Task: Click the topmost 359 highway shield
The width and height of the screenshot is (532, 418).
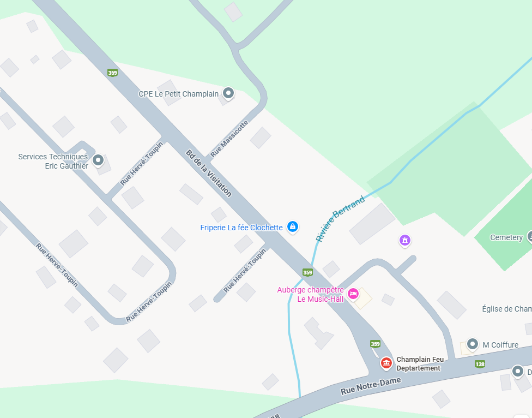Action: (x=113, y=73)
